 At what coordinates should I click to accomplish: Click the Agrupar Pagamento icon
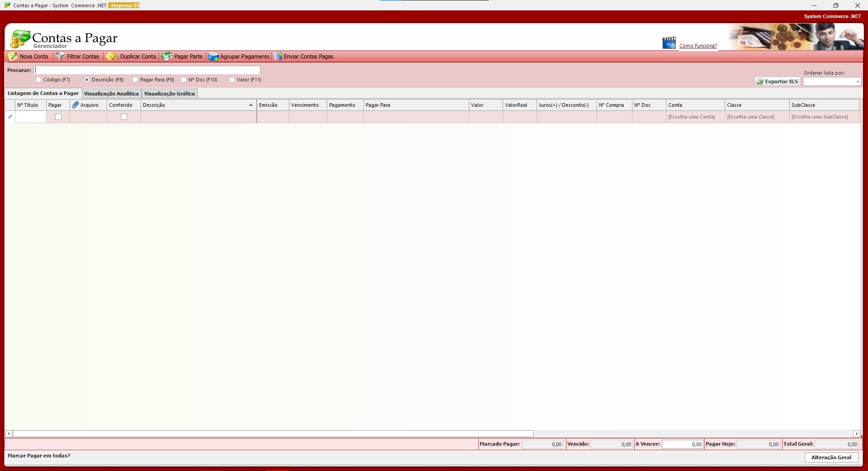213,57
